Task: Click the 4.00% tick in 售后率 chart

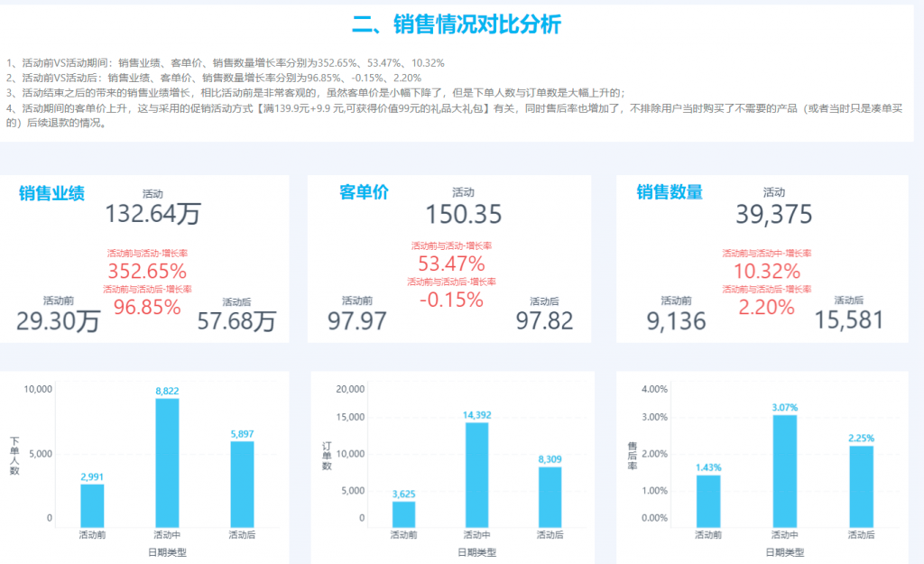Action: [655, 389]
